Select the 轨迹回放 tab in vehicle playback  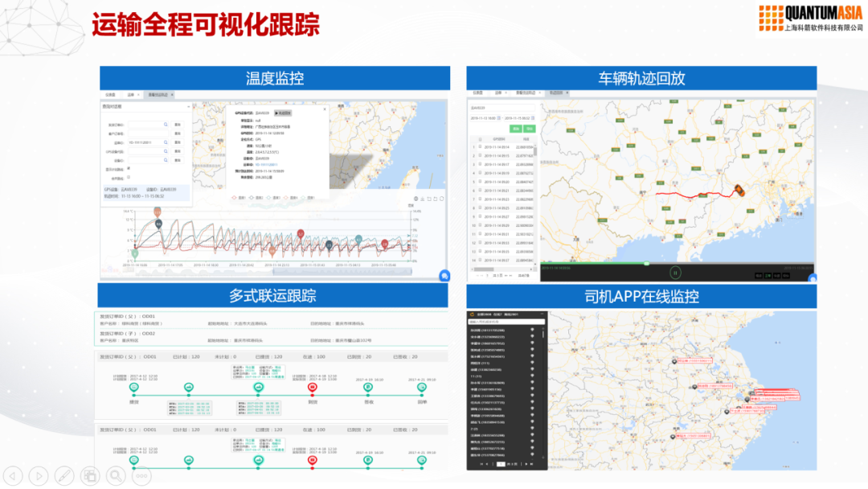pos(556,92)
